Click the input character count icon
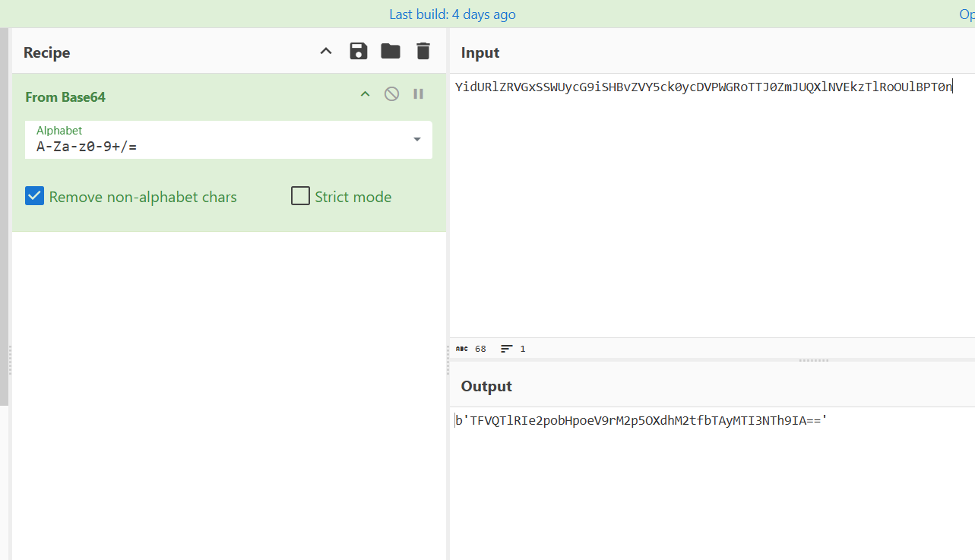This screenshot has height=560, width=975. coord(462,349)
